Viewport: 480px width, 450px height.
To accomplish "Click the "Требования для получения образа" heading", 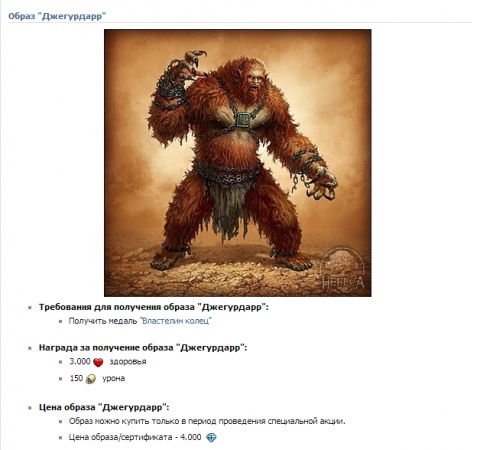I will click(154, 307).
